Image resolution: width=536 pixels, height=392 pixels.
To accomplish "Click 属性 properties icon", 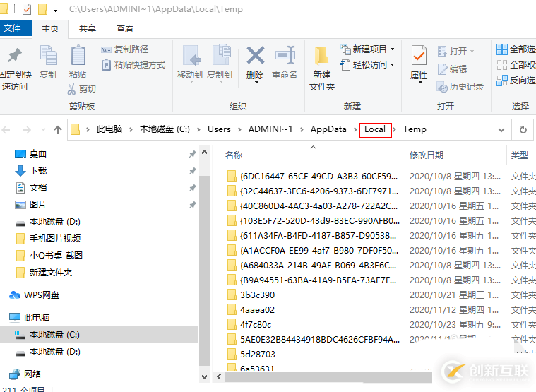I will (419, 55).
